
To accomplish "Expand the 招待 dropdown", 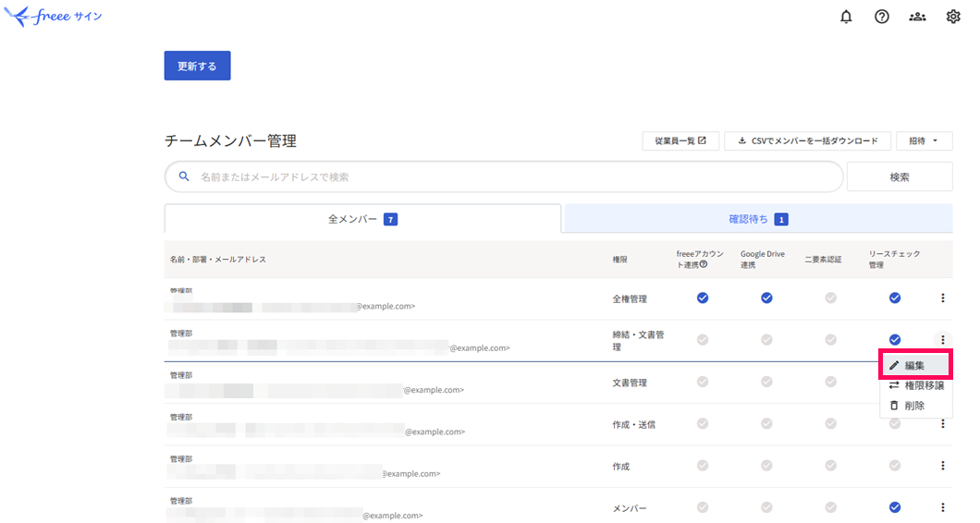I will [x=924, y=141].
